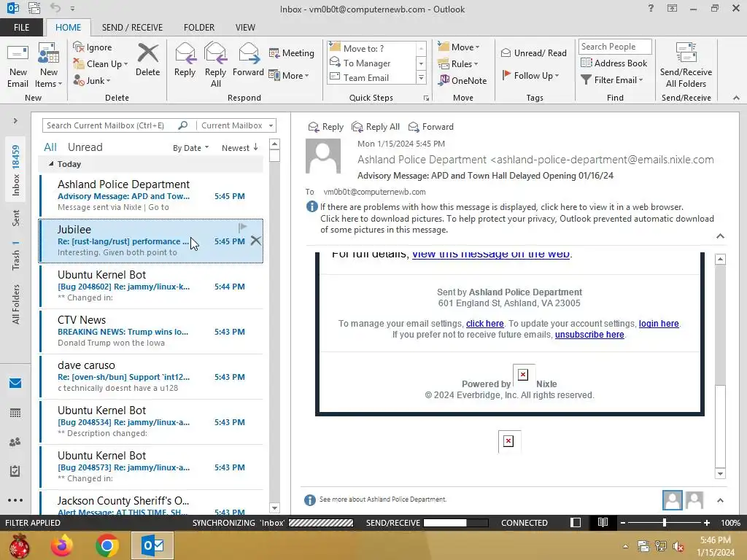Toggle Unread/Read status
Screen dimensions: 747x560
pyautogui.click(x=533, y=52)
